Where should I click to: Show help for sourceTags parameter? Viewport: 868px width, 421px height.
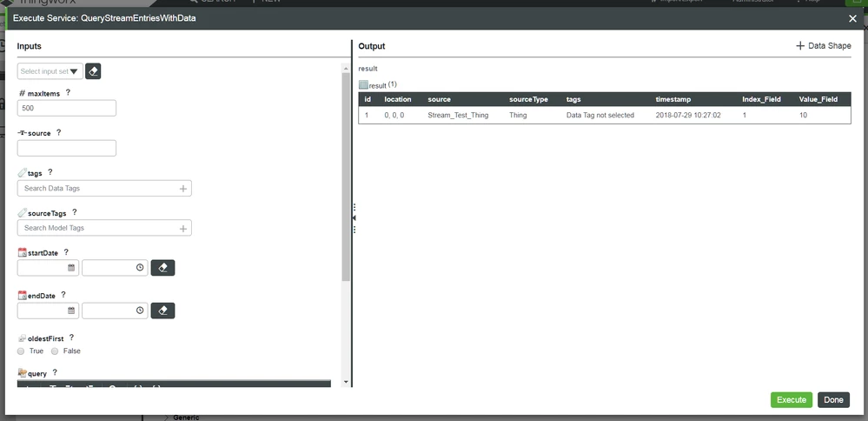tap(74, 211)
